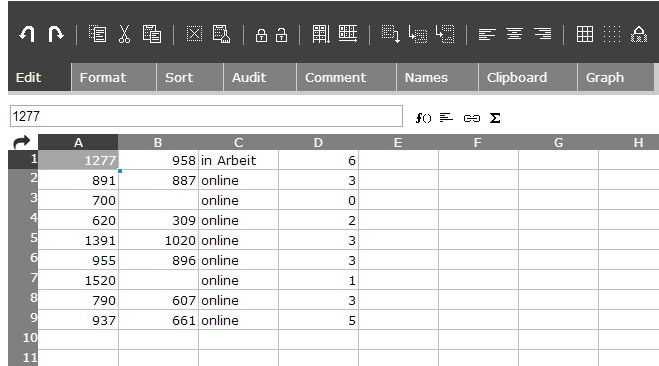Click cell containing 937

click(x=78, y=319)
